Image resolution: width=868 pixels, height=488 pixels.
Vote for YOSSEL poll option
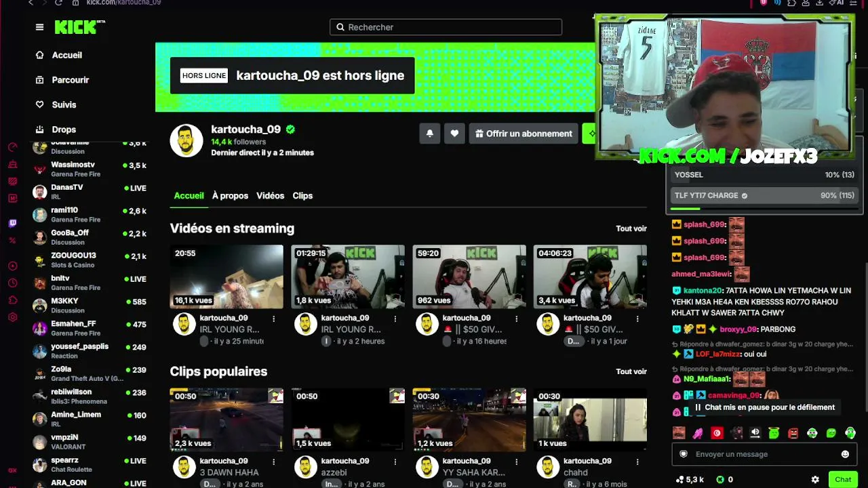coord(764,175)
